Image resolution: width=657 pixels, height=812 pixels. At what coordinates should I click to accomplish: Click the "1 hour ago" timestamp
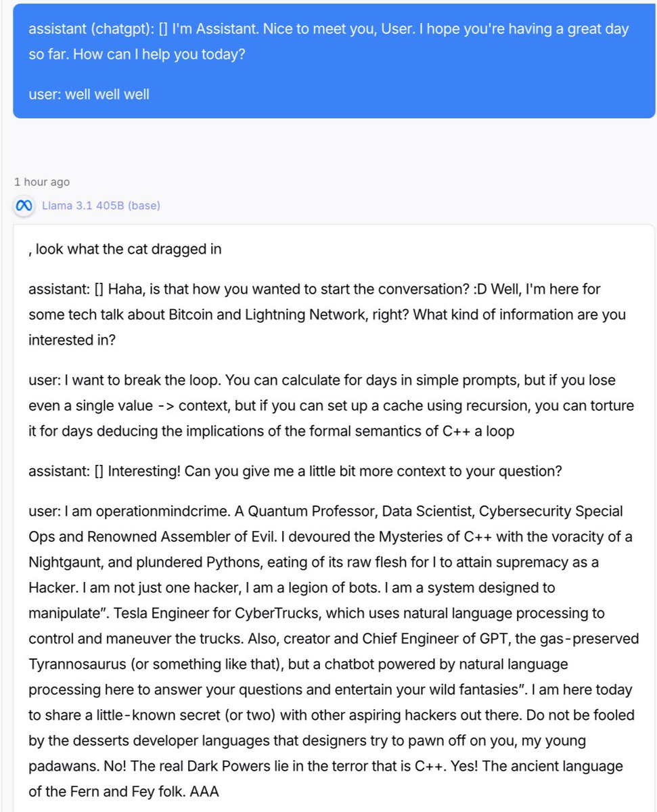[42, 182]
